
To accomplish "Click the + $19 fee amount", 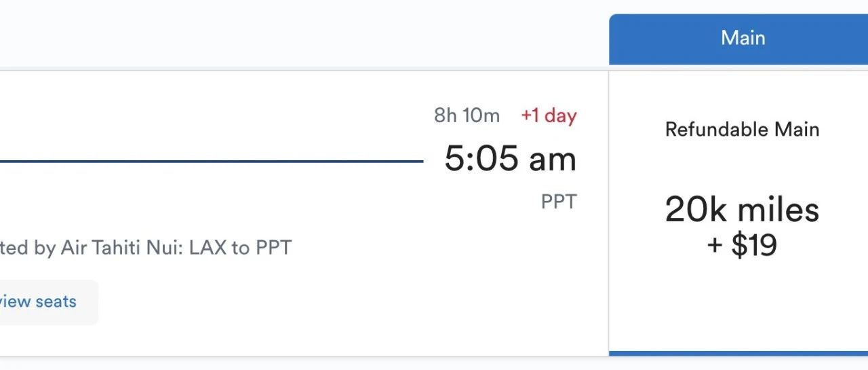I will click(742, 244).
